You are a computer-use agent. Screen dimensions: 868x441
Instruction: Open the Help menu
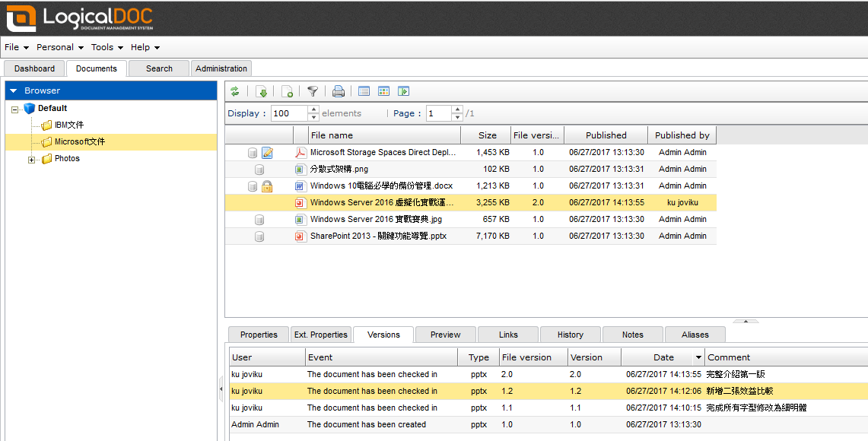point(145,48)
